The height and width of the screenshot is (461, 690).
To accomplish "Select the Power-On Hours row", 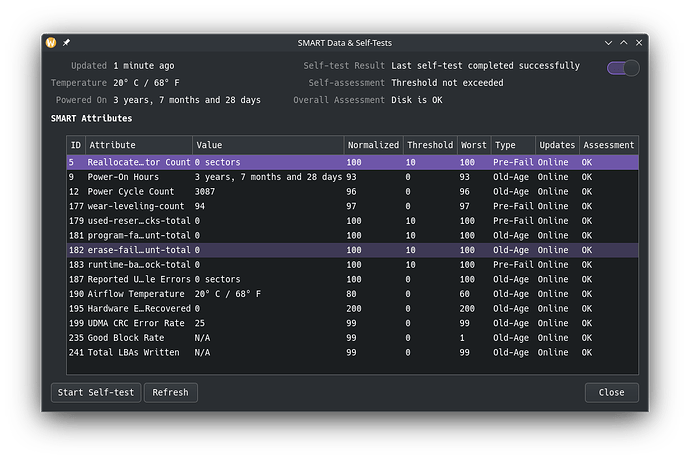I will 352,177.
